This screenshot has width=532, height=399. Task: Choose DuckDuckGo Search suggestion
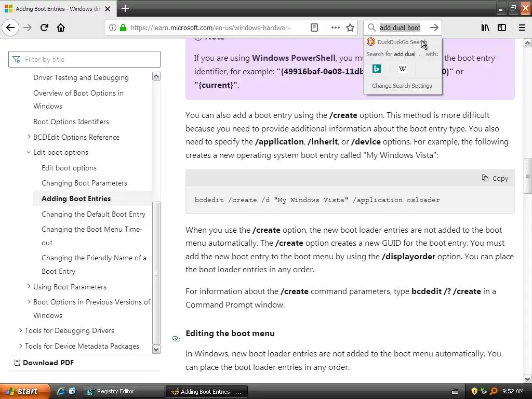click(403, 42)
